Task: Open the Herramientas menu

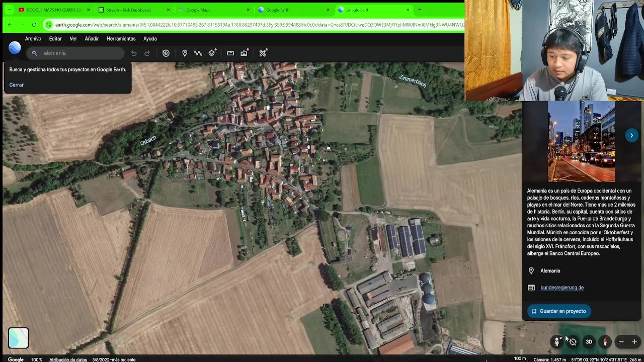Action: click(121, 39)
